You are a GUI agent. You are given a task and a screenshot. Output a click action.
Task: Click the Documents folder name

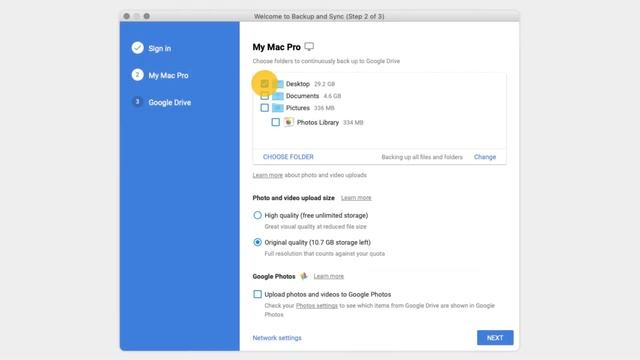[x=302, y=96]
